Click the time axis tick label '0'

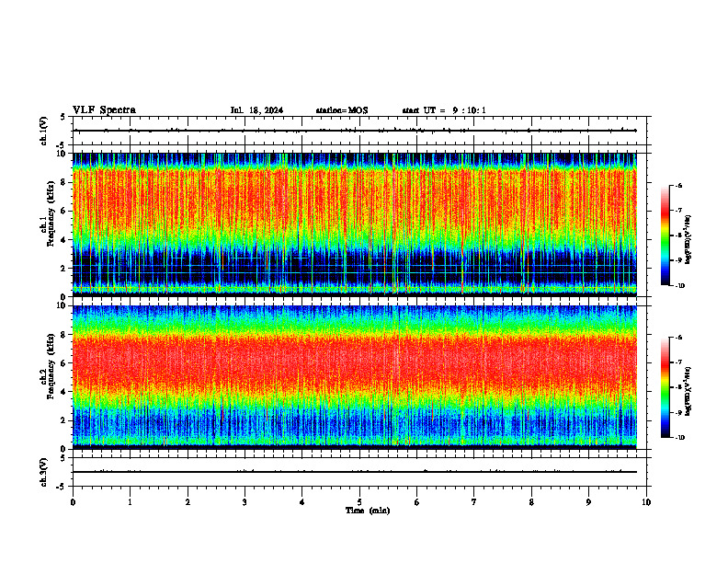coord(73,502)
